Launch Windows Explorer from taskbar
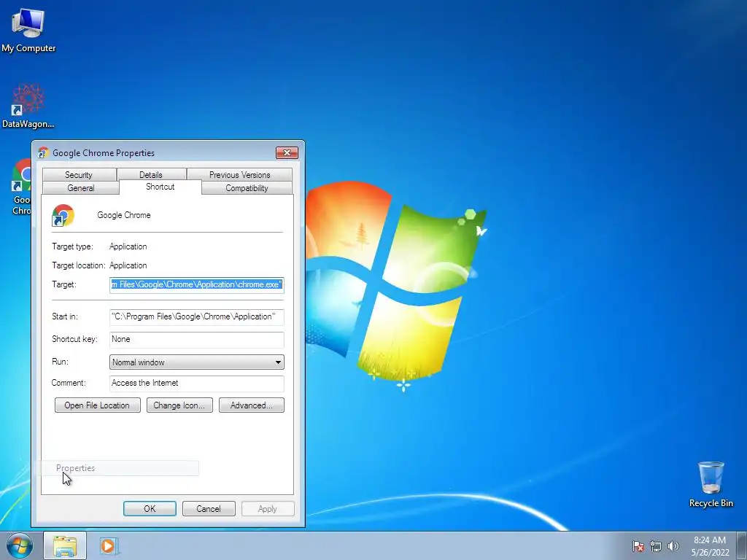This screenshot has width=747, height=560. [65, 545]
